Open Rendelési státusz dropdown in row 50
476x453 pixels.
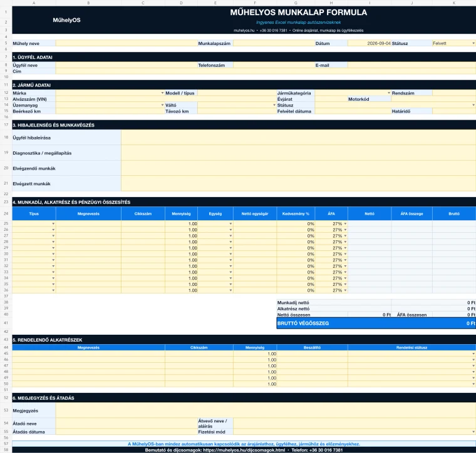point(473,384)
